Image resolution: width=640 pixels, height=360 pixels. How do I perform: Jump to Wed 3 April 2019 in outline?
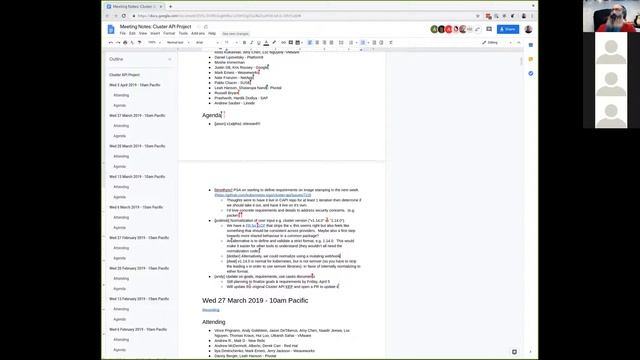pos(135,85)
